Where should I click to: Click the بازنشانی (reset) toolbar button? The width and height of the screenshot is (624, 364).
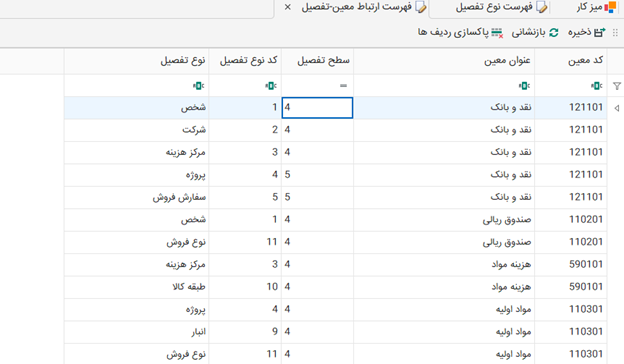[535, 33]
